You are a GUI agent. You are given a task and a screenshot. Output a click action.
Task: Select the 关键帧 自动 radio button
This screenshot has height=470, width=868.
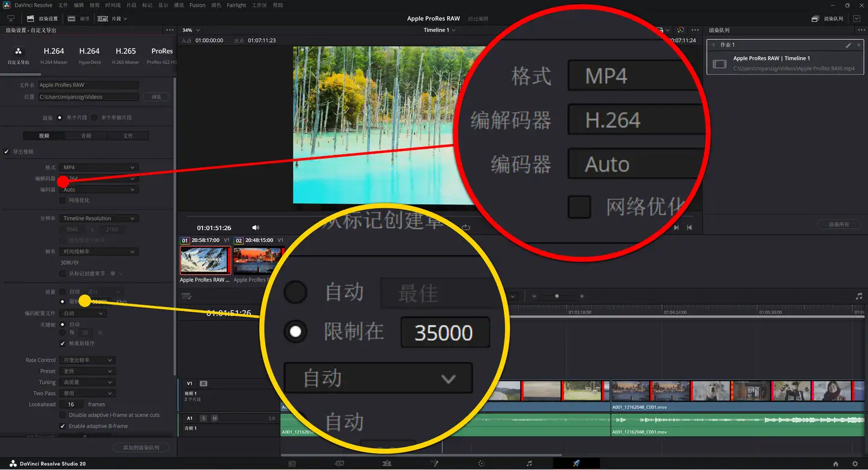63,324
